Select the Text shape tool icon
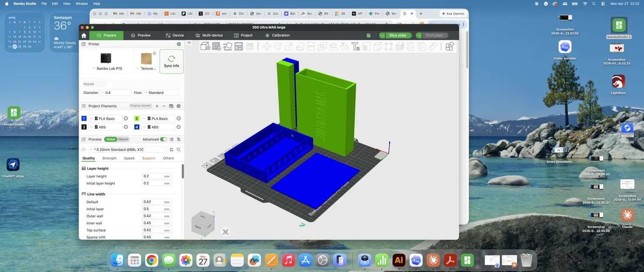644x272 pixels. click(x=355, y=46)
